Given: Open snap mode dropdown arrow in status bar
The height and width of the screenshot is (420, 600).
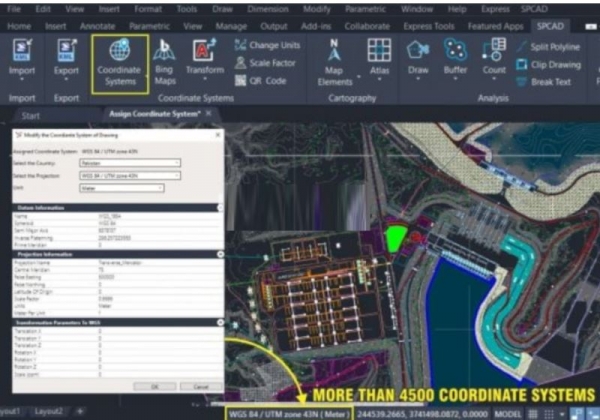Looking at the screenshot, I should [x=562, y=414].
